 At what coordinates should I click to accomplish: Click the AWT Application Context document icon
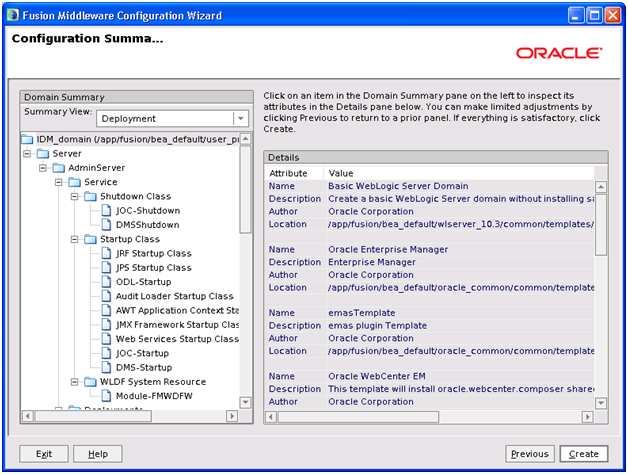106,311
